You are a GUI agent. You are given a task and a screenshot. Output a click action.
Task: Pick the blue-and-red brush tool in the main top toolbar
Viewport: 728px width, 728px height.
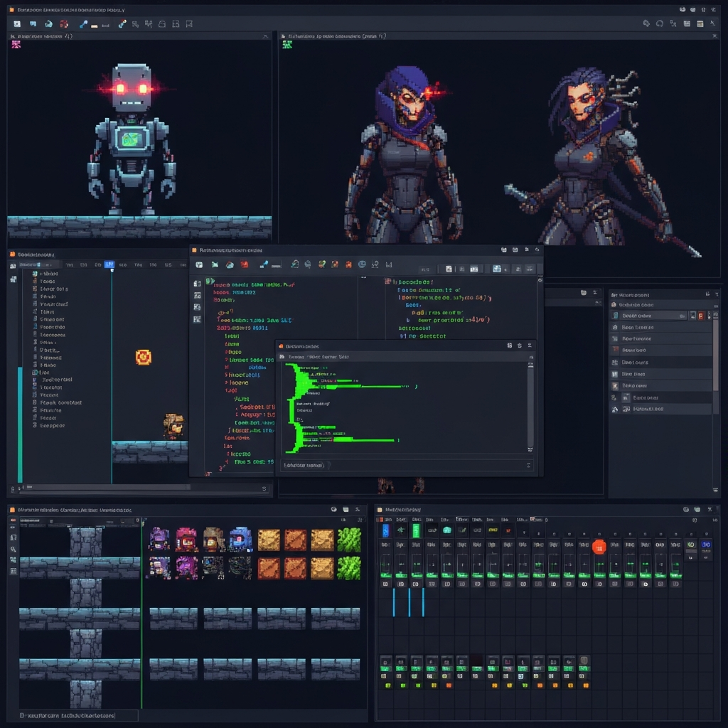tap(122, 23)
